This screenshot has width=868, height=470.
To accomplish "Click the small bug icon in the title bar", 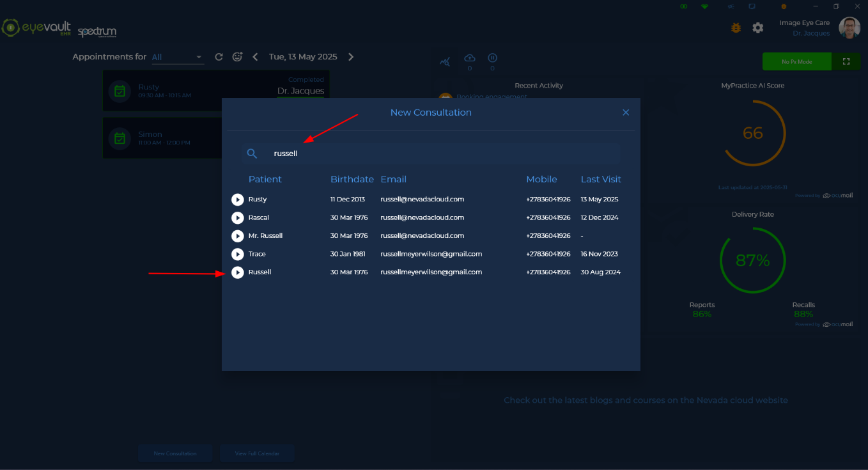I will [x=784, y=6].
